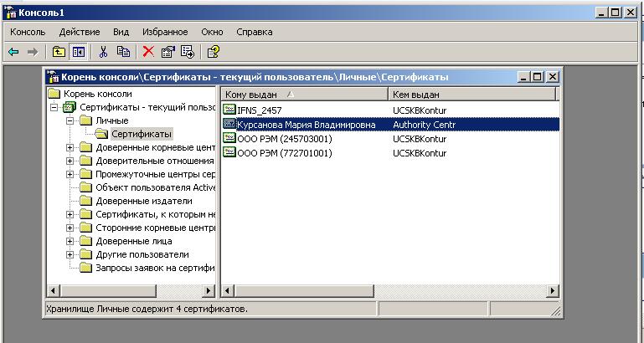
Task: Open Properties via the toolbar icon
Action: coord(167,52)
